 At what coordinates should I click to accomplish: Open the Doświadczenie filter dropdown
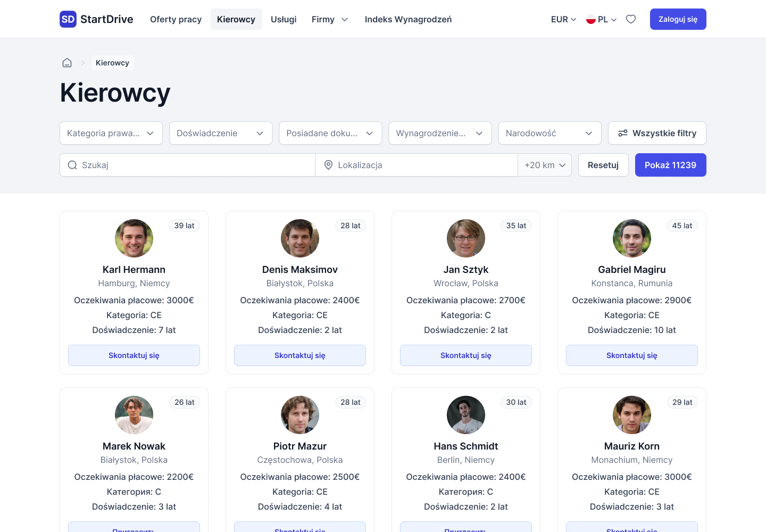220,133
